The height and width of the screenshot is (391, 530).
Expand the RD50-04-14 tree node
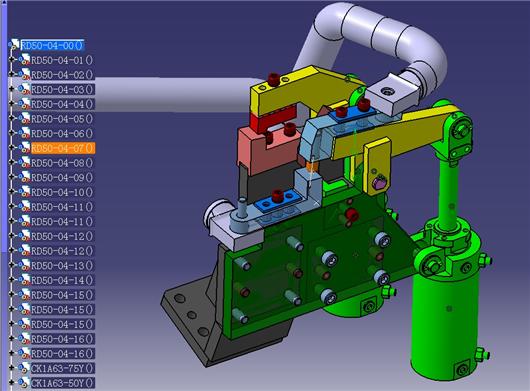click(12, 279)
